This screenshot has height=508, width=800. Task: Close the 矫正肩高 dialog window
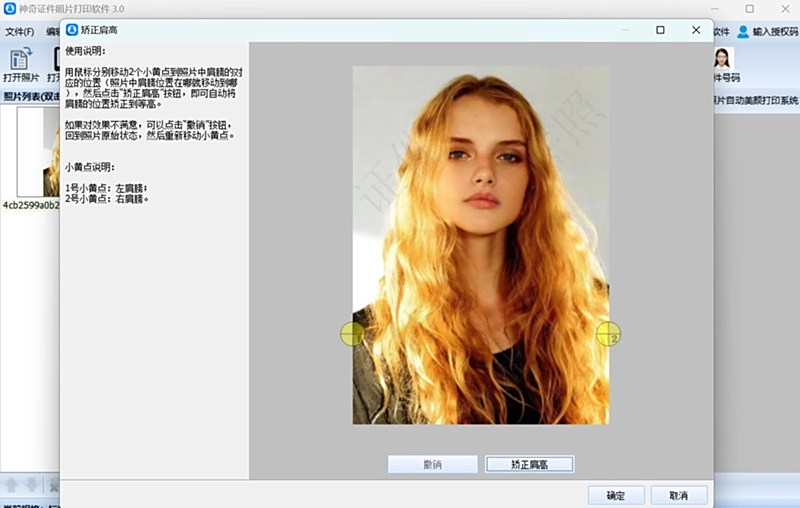(696, 30)
